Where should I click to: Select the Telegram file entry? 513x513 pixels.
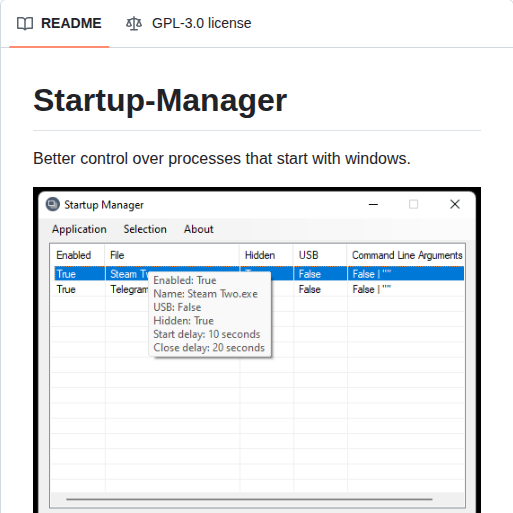coord(129,289)
